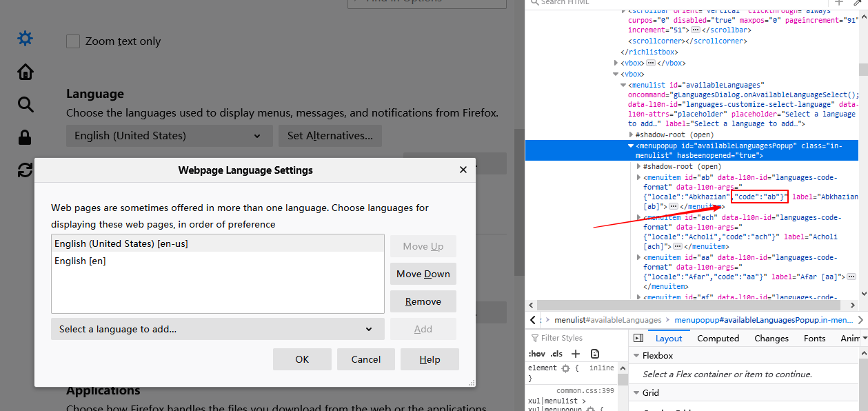Select menupopup#availableLanguagesPopup breadcrumb
This screenshot has height=411, width=868.
763,320
